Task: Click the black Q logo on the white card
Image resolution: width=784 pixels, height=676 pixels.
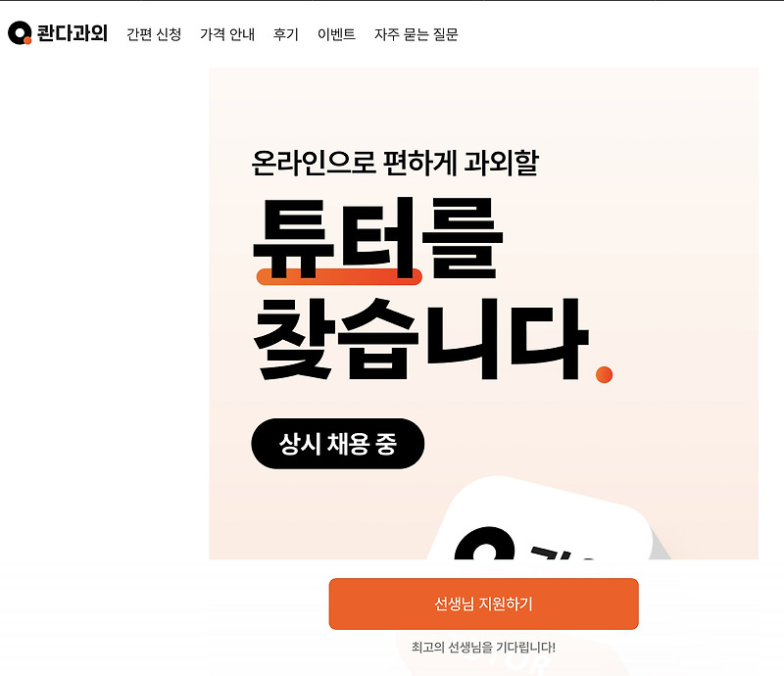Action: [x=484, y=544]
